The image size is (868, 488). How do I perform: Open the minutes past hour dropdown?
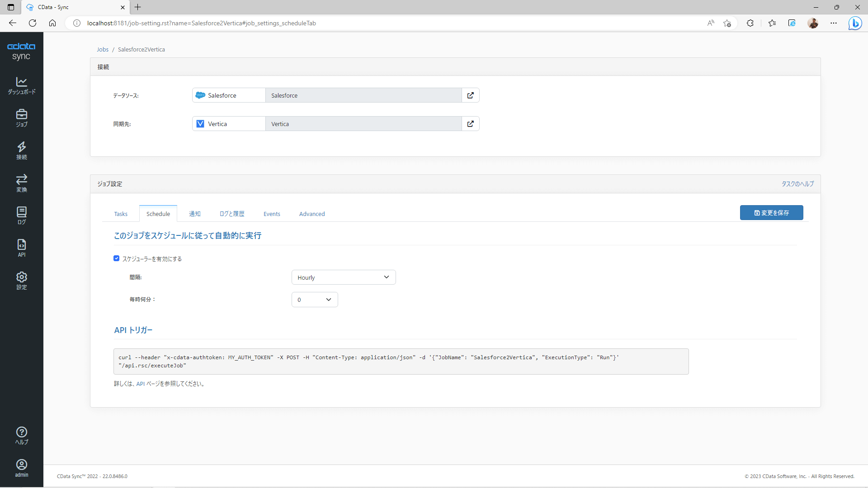coord(315,300)
